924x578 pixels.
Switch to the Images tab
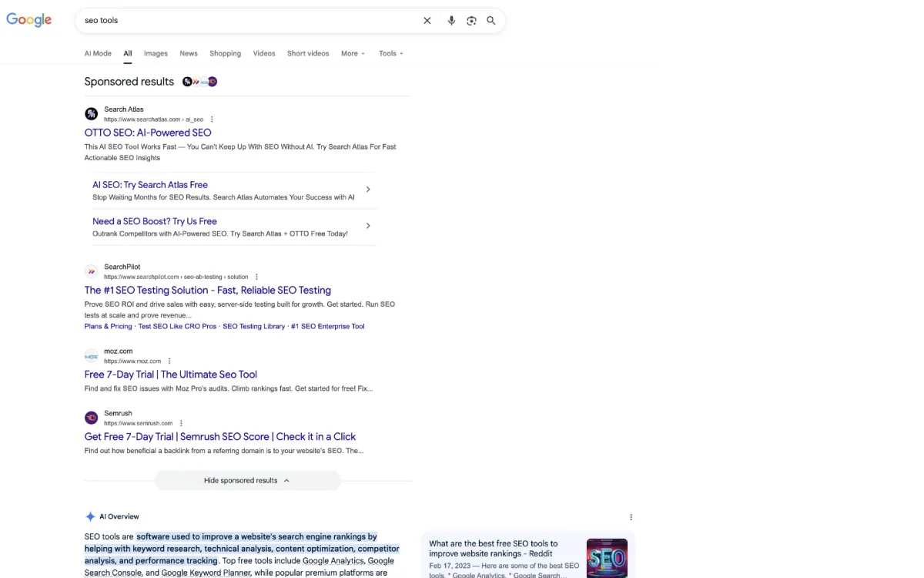[156, 53]
